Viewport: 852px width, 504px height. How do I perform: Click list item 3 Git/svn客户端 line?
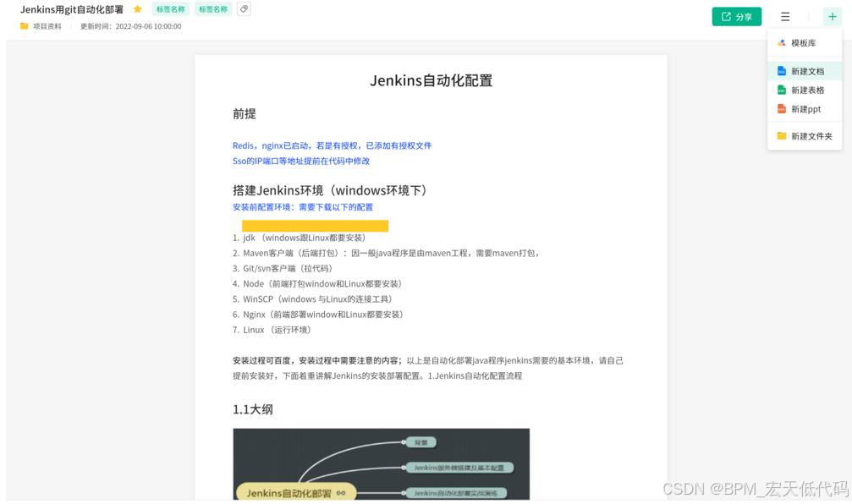pos(284,268)
